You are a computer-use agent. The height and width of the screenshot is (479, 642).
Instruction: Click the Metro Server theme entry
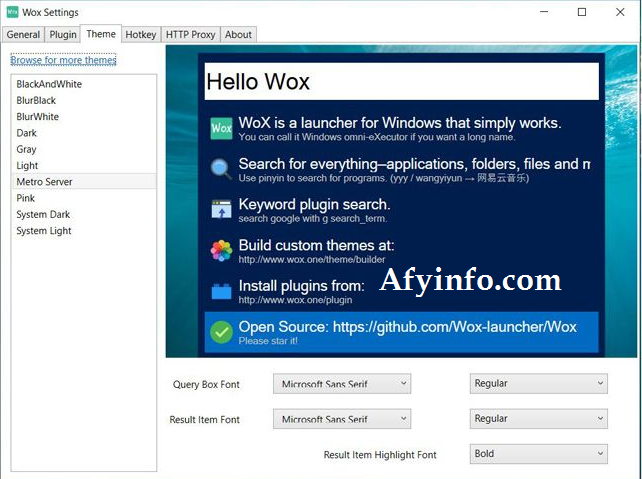coord(84,181)
